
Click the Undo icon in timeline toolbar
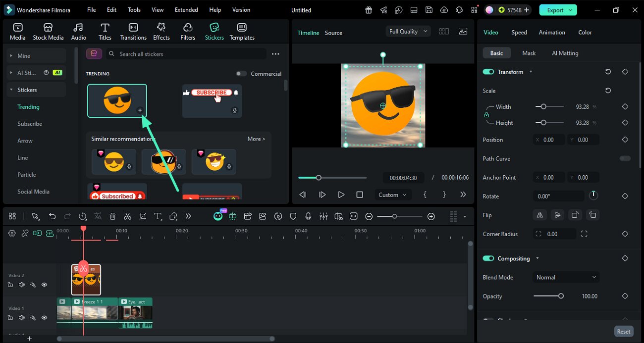point(52,216)
